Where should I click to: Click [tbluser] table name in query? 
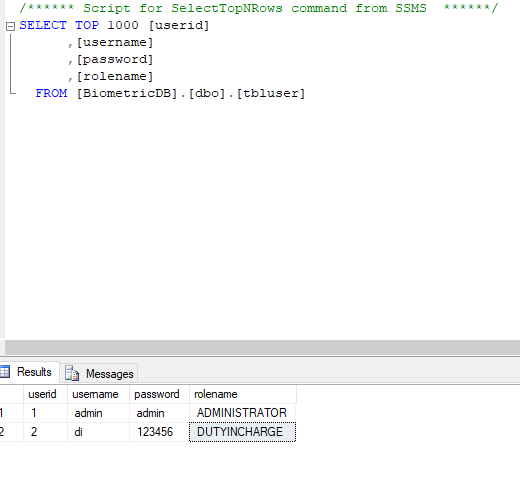(x=271, y=93)
